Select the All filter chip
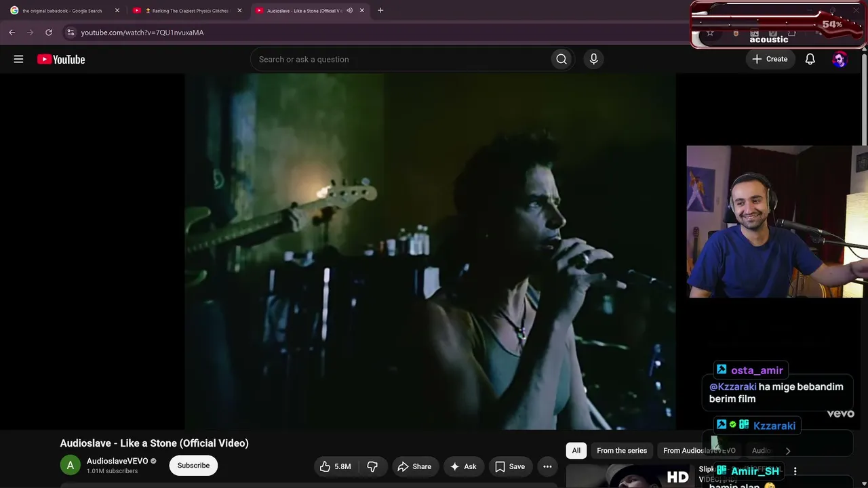868x488 pixels. (576, 451)
